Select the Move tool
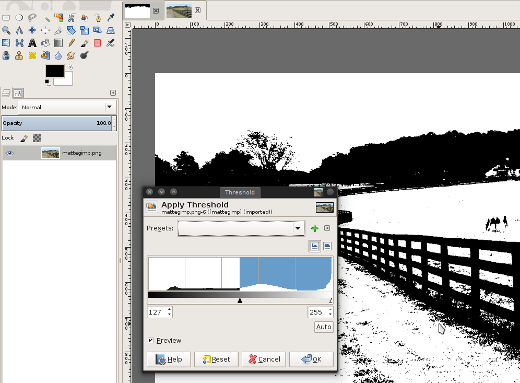This screenshot has height=383, width=520. (x=32, y=30)
